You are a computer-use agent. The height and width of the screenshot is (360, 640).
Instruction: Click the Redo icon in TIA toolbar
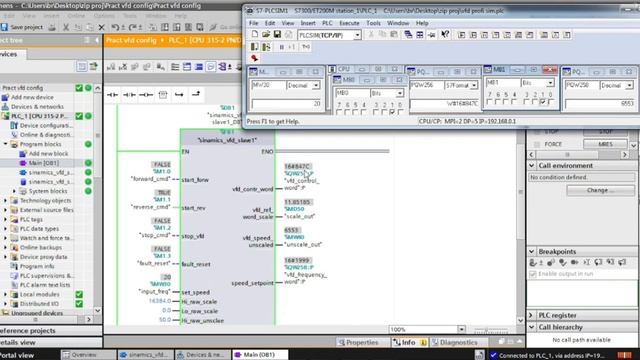point(133,27)
